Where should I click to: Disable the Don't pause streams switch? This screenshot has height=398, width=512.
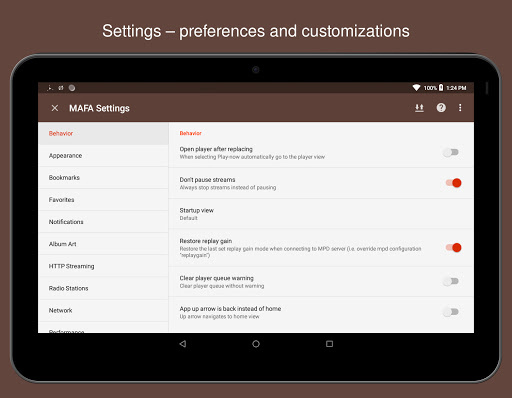(454, 183)
